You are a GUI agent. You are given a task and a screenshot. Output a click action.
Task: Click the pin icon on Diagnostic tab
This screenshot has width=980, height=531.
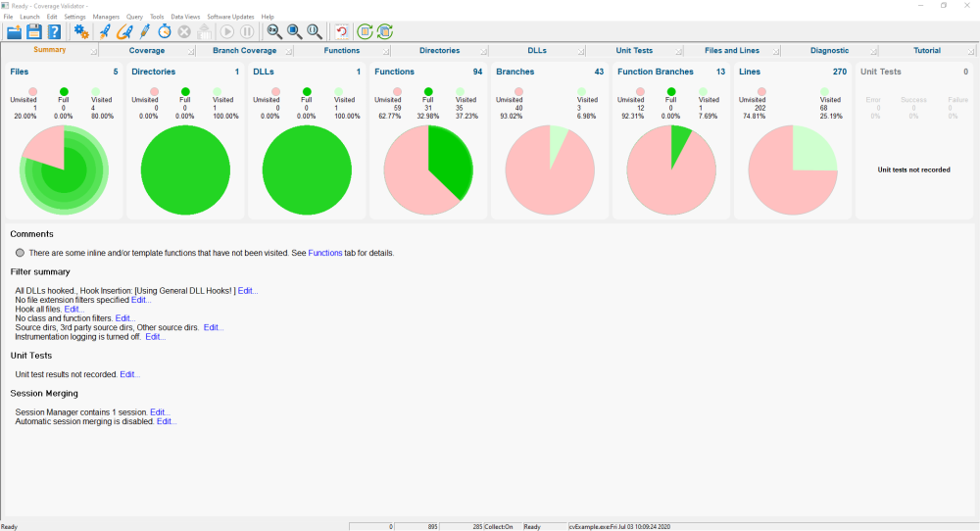pos(874,51)
